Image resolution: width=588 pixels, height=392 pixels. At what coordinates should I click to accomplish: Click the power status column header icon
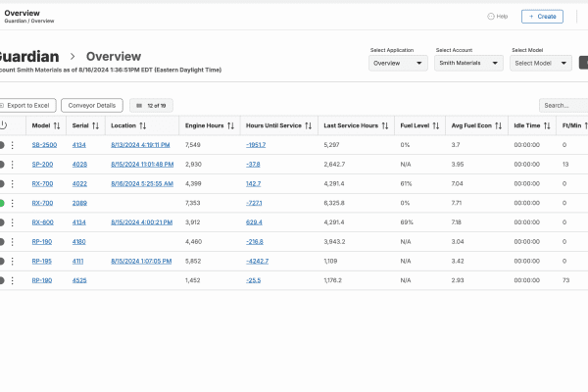tap(3, 125)
